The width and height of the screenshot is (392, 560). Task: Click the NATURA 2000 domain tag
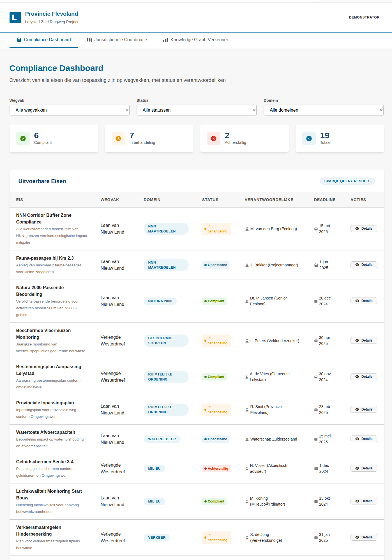click(160, 301)
